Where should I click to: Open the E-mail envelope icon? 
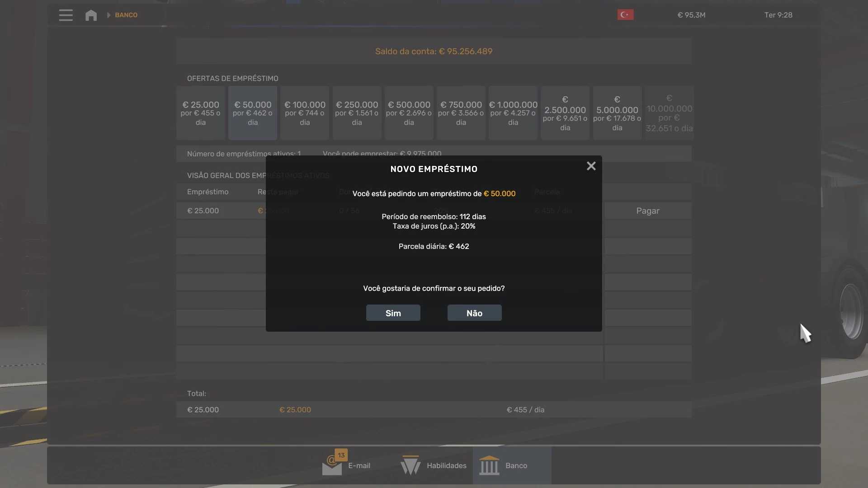point(332,466)
